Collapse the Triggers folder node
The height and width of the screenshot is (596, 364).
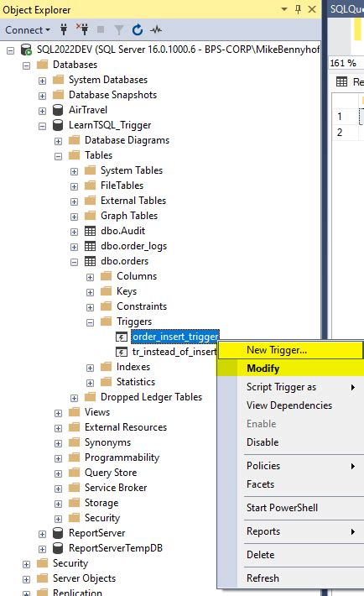[90, 322]
